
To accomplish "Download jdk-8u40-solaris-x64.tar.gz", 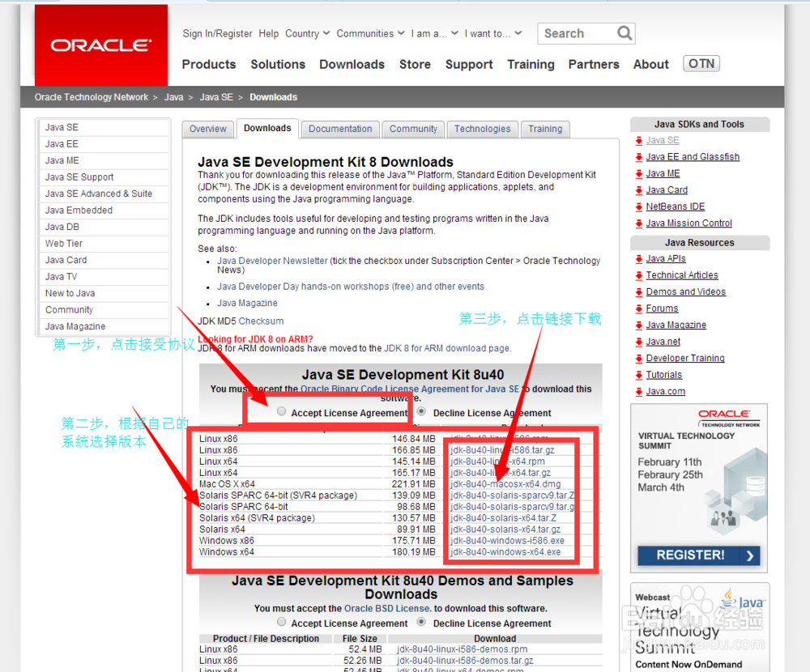I will 505,530.
